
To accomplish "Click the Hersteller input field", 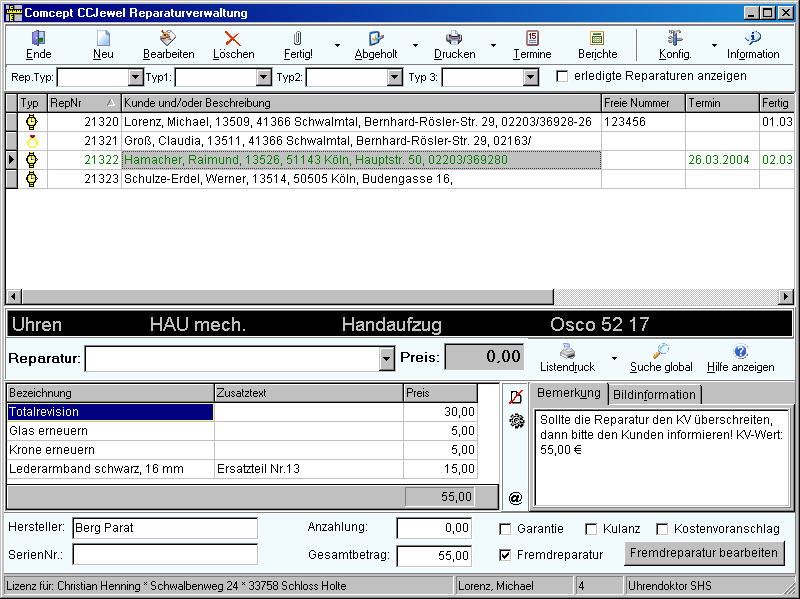I will tap(164, 528).
